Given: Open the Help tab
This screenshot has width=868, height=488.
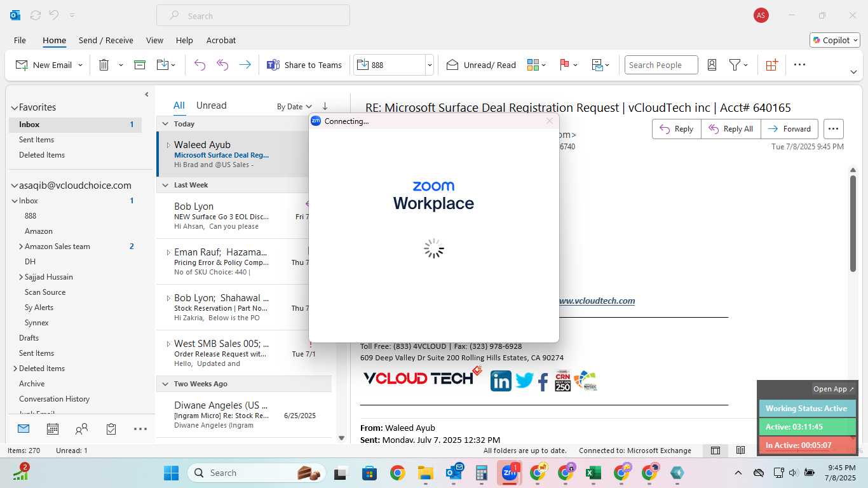Looking at the screenshot, I should click(184, 40).
